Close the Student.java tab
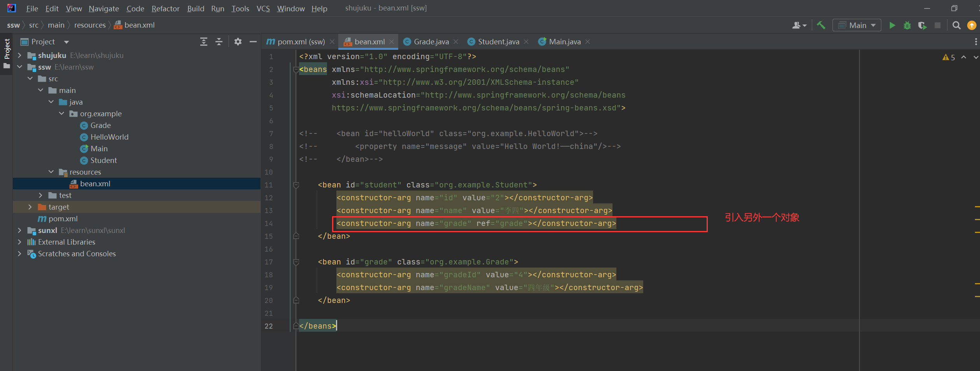The image size is (980, 371). point(526,42)
